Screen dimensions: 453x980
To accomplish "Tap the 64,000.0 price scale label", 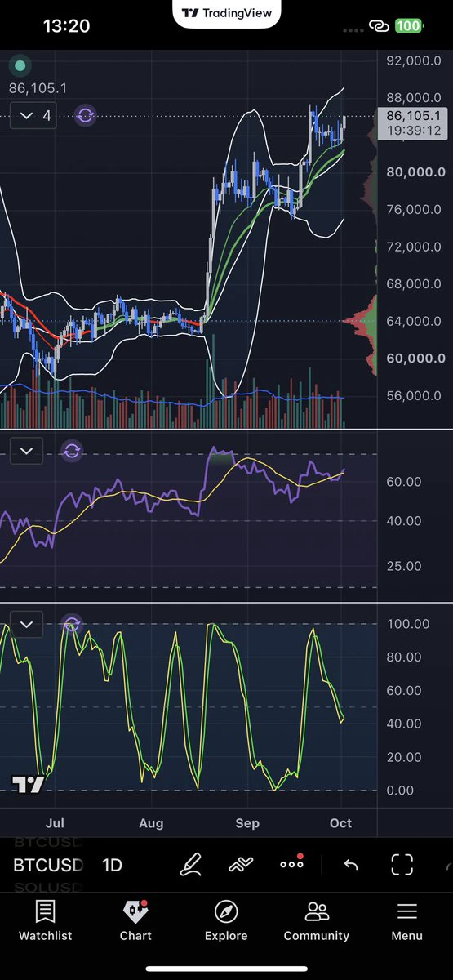I will pyautogui.click(x=415, y=321).
